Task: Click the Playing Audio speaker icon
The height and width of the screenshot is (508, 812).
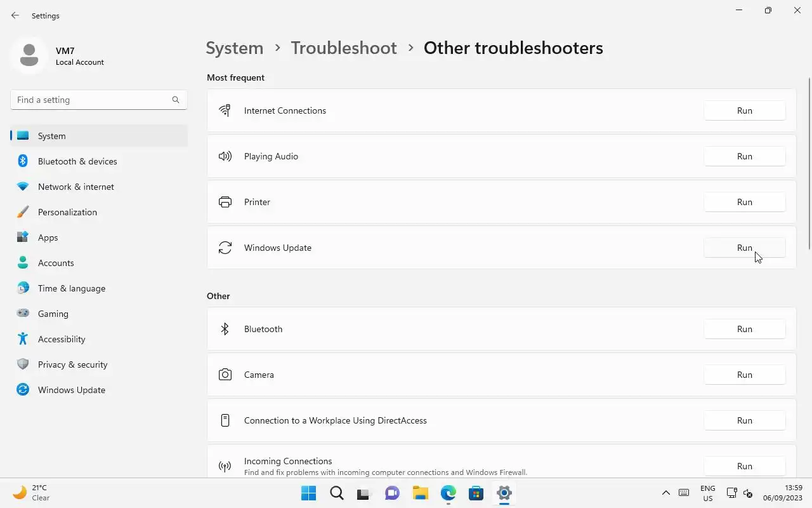Action: [x=225, y=156]
